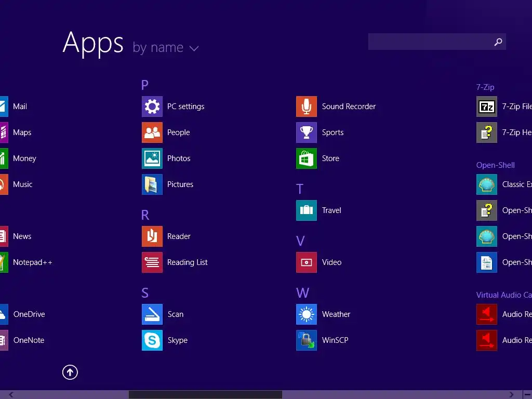Open the Open-Shell help question icon
The width and height of the screenshot is (532, 399).
click(x=486, y=210)
